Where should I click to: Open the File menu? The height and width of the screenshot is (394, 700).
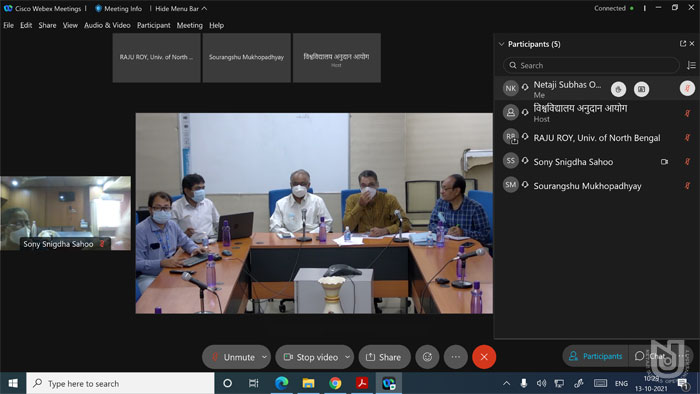click(x=8, y=25)
